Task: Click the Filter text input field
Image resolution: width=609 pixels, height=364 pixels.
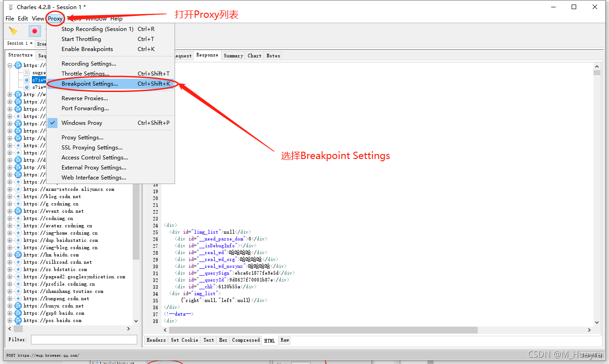Action: coord(84,339)
